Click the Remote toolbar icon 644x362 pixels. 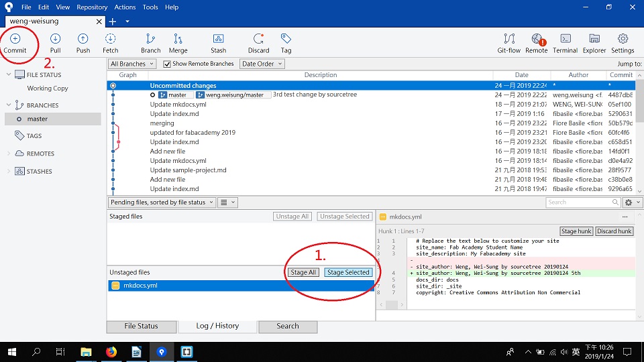[x=537, y=44]
